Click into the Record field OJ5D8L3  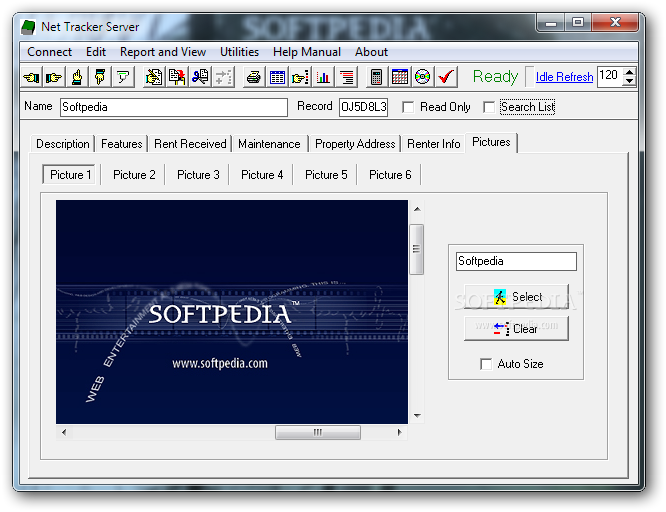click(364, 107)
